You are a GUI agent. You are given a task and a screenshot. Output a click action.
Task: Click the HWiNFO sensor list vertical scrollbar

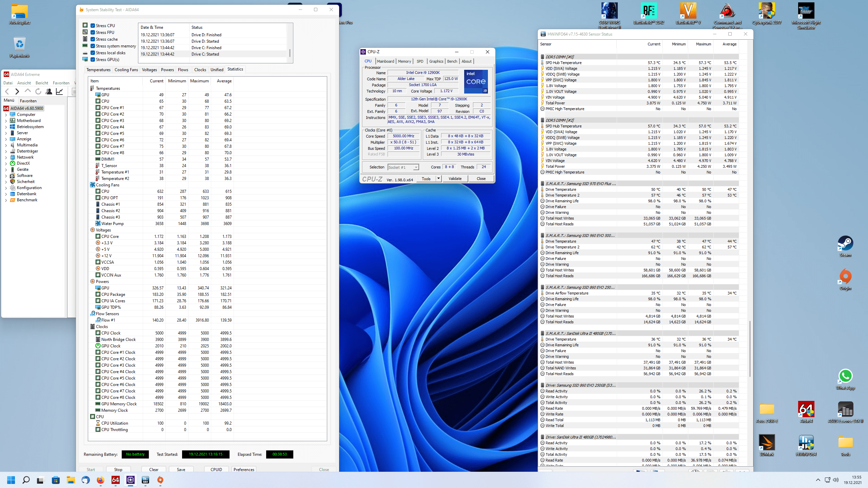750,349
